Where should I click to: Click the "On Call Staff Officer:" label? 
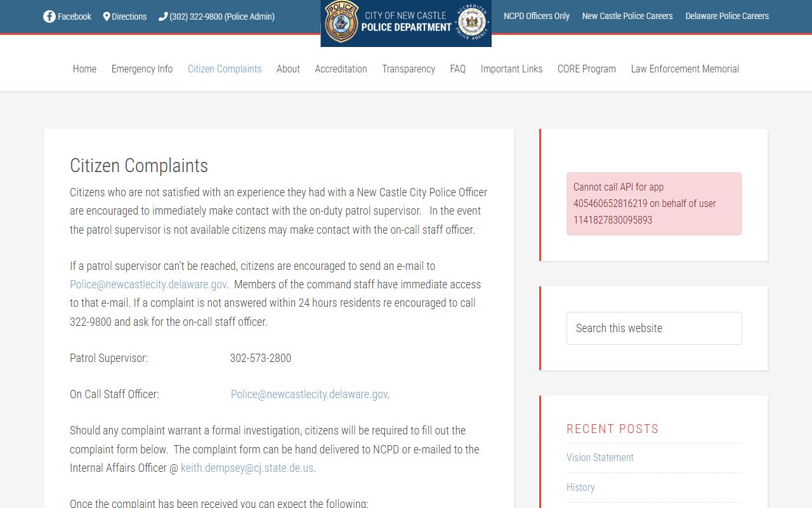(114, 394)
